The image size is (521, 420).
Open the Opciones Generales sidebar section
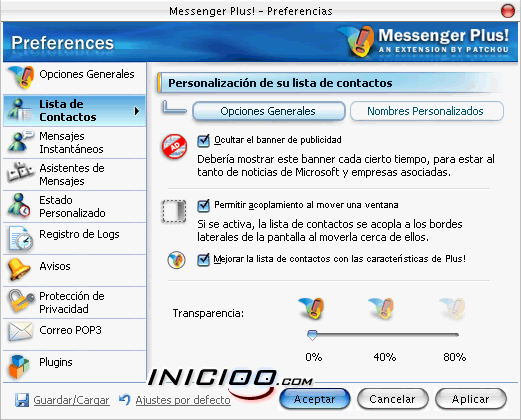pos(75,78)
